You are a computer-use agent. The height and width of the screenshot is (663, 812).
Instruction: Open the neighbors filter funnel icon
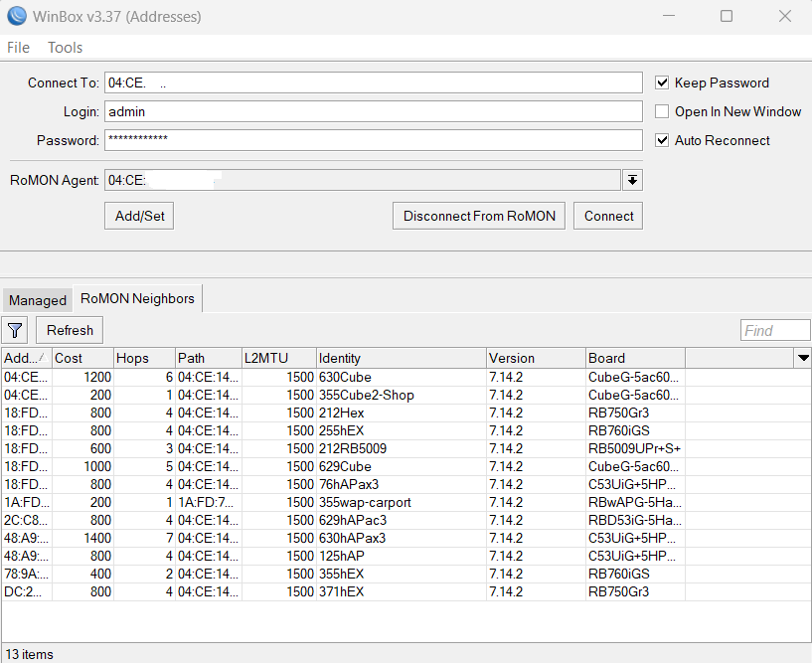coord(15,330)
